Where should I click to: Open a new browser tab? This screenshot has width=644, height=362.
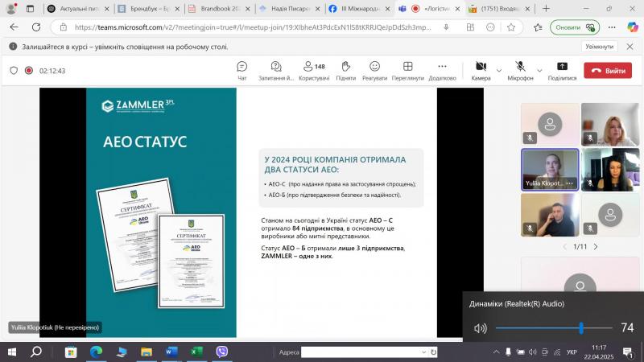click(546, 9)
